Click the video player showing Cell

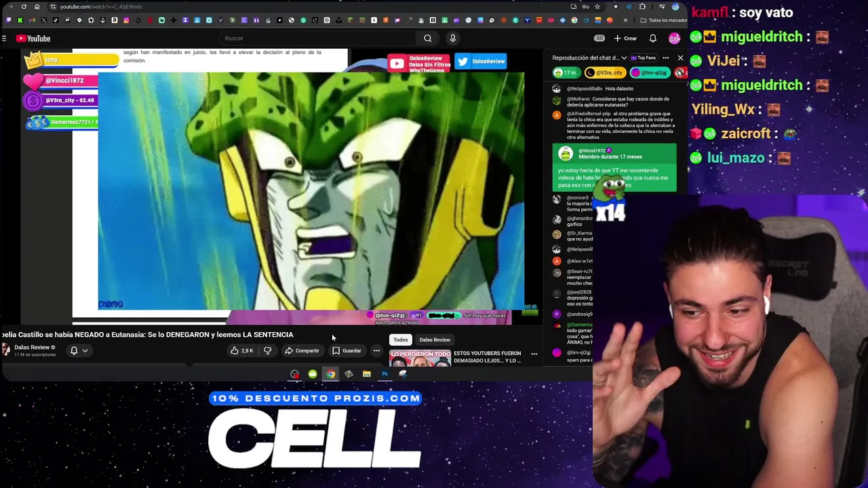311,191
